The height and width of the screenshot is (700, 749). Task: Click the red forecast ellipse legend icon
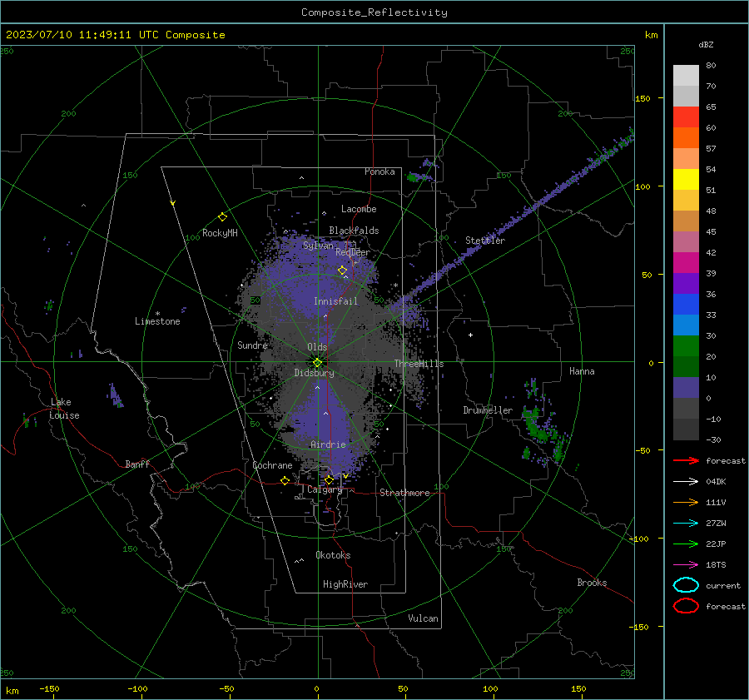pos(686,606)
